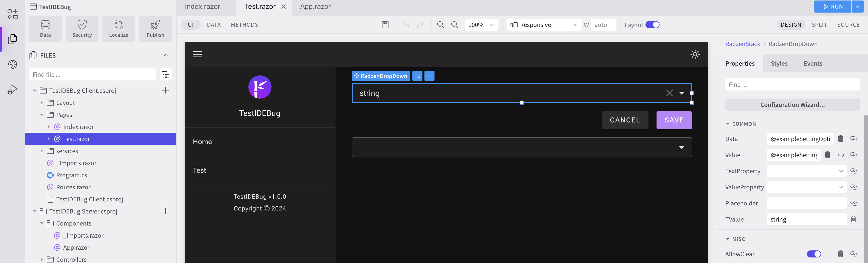This screenshot has width=868, height=263.
Task: Collapse the FILES panel chevron
Action: (166, 55)
